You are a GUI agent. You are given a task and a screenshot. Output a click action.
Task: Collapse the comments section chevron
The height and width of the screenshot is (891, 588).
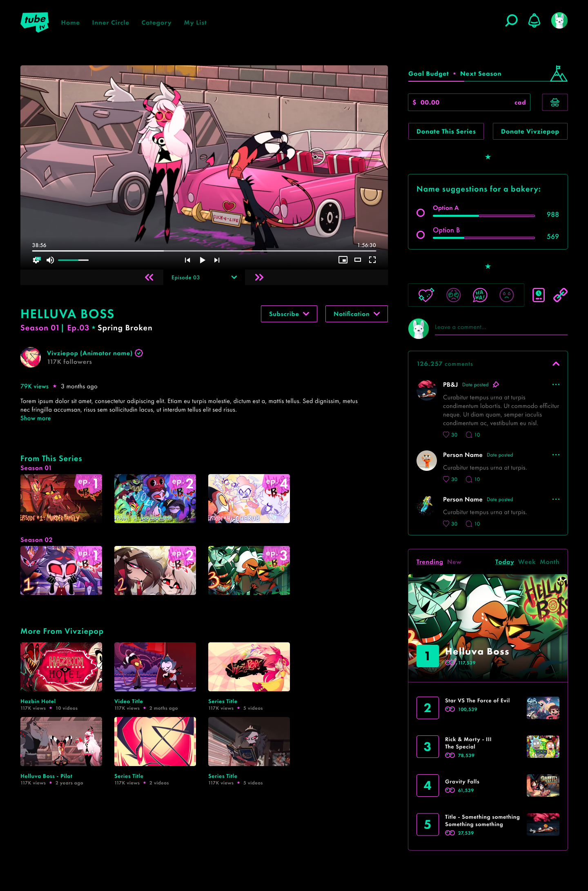pos(556,364)
